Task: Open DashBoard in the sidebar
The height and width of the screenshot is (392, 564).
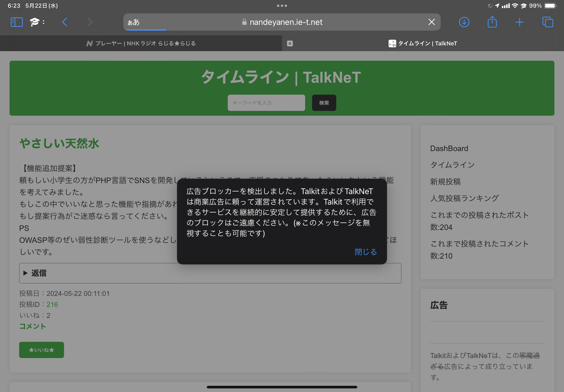Action: (x=449, y=148)
